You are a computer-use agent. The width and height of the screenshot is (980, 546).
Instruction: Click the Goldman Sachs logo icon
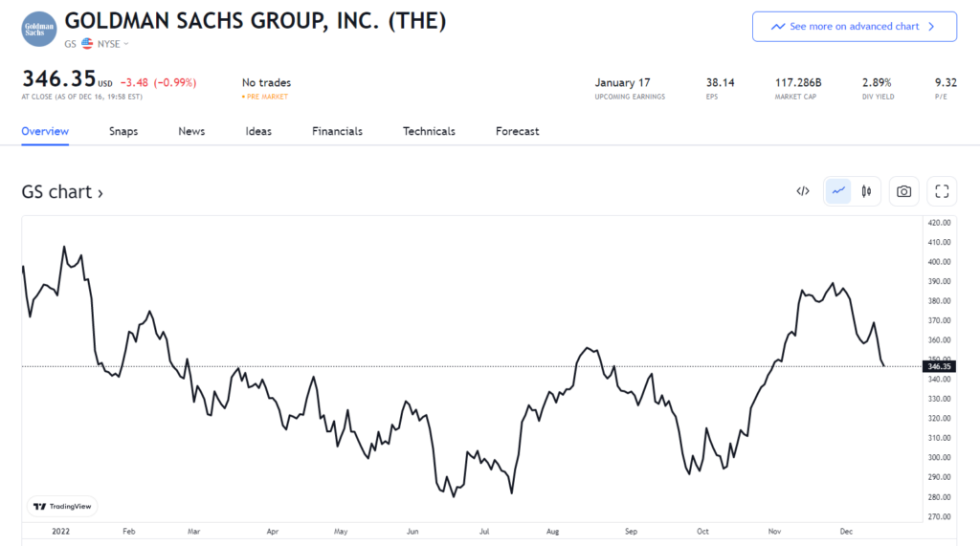[39, 28]
